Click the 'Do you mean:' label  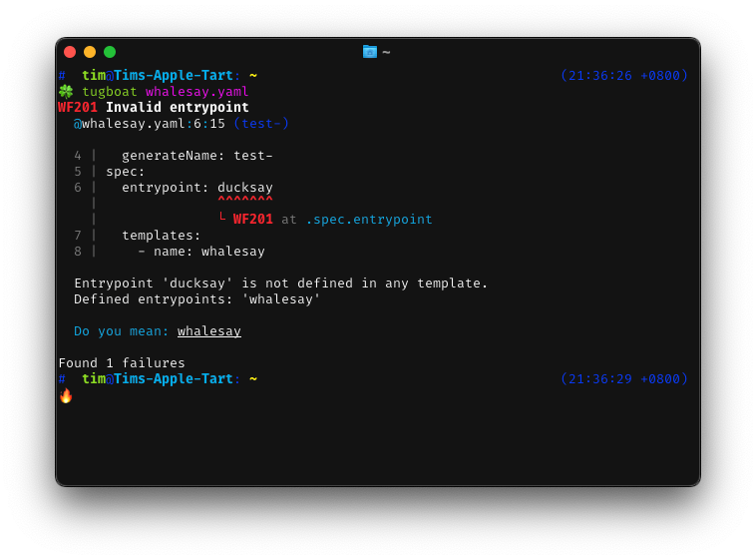tap(121, 331)
